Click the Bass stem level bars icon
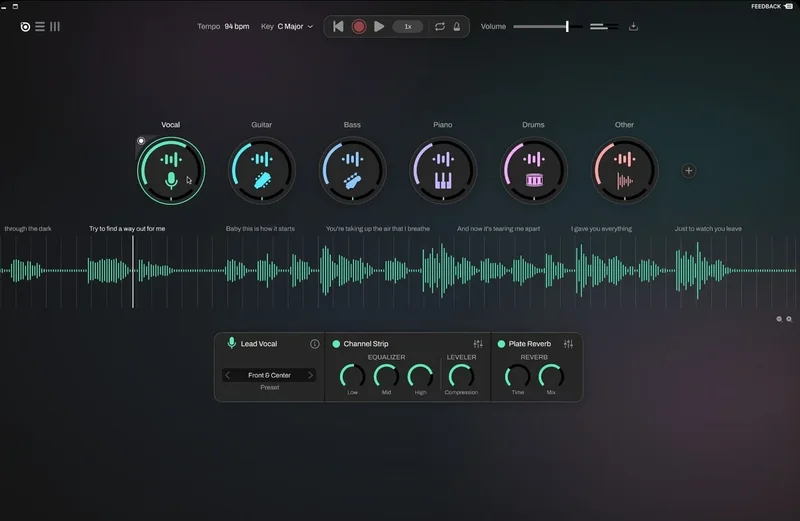 click(352, 159)
